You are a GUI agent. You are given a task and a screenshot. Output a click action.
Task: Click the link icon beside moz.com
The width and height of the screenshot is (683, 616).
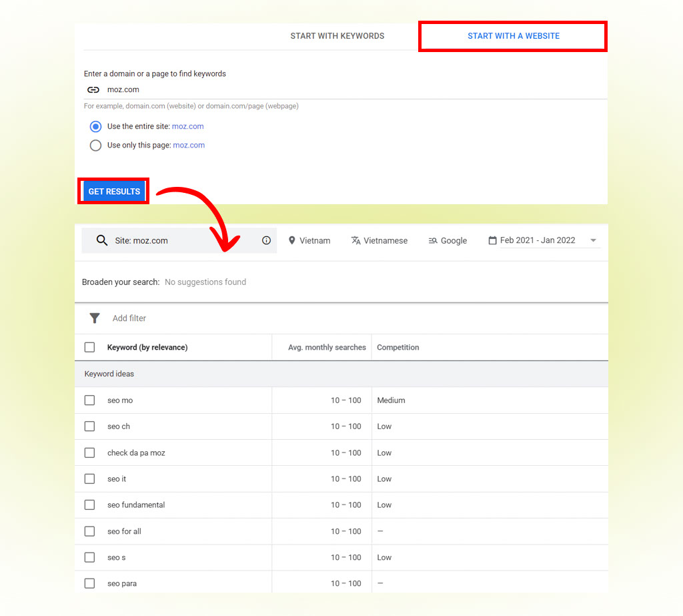[x=93, y=90]
